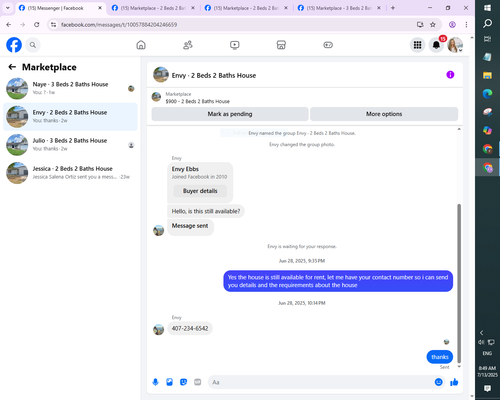
Task: Go to the Home feed icon
Action: coord(141,45)
